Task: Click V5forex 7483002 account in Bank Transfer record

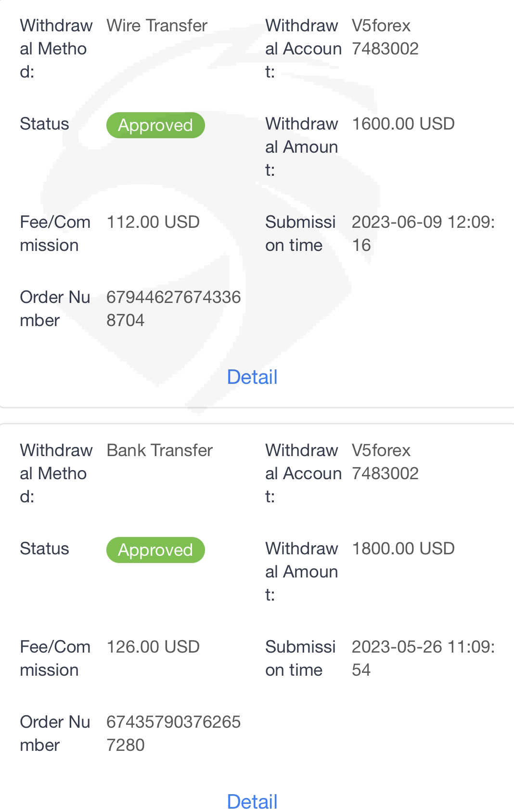Action: coord(385,462)
